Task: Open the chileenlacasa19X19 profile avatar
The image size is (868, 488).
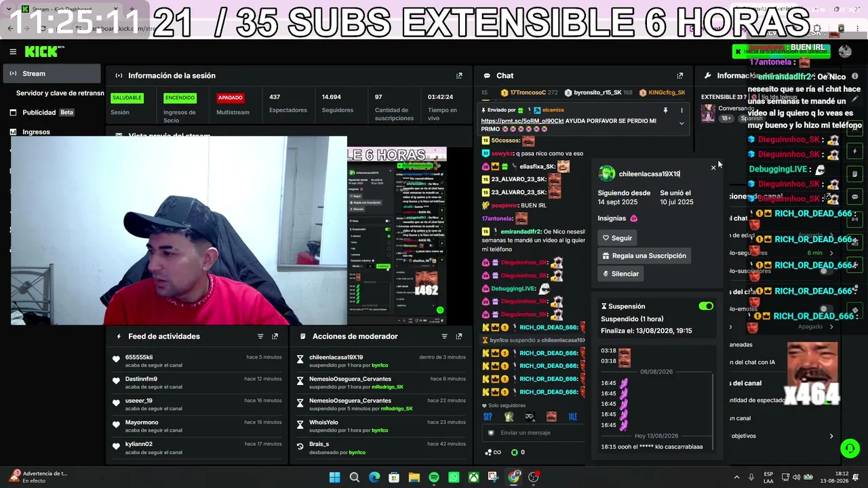Action: [x=607, y=174]
